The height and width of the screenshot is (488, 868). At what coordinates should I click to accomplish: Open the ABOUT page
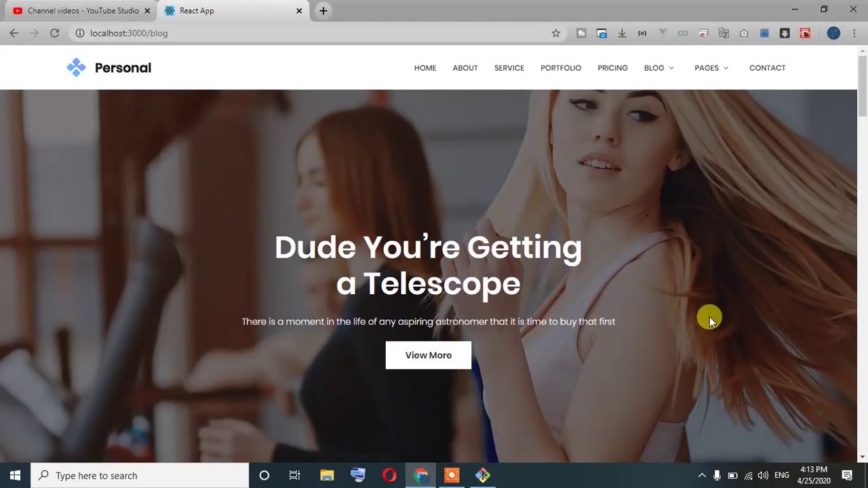point(465,68)
